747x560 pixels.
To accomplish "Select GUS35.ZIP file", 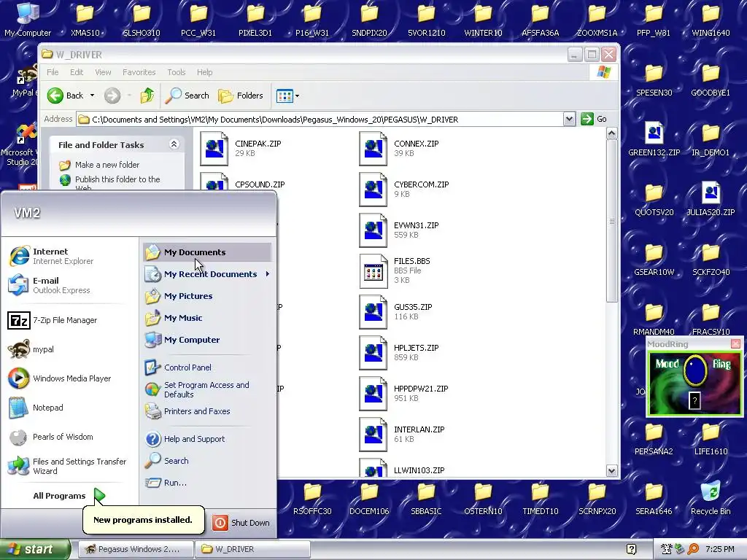I will [x=396, y=312].
